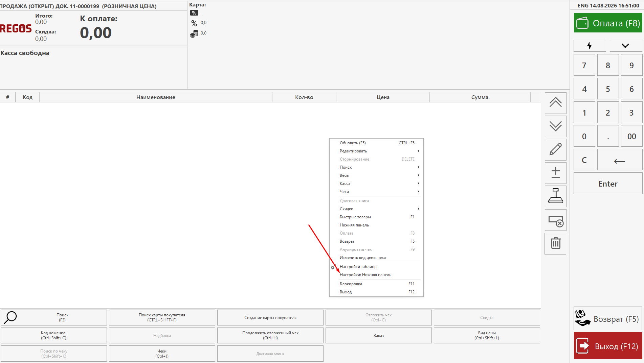The width and height of the screenshot is (644, 363).
Task: Tap keypad digit 1
Action: point(584,113)
